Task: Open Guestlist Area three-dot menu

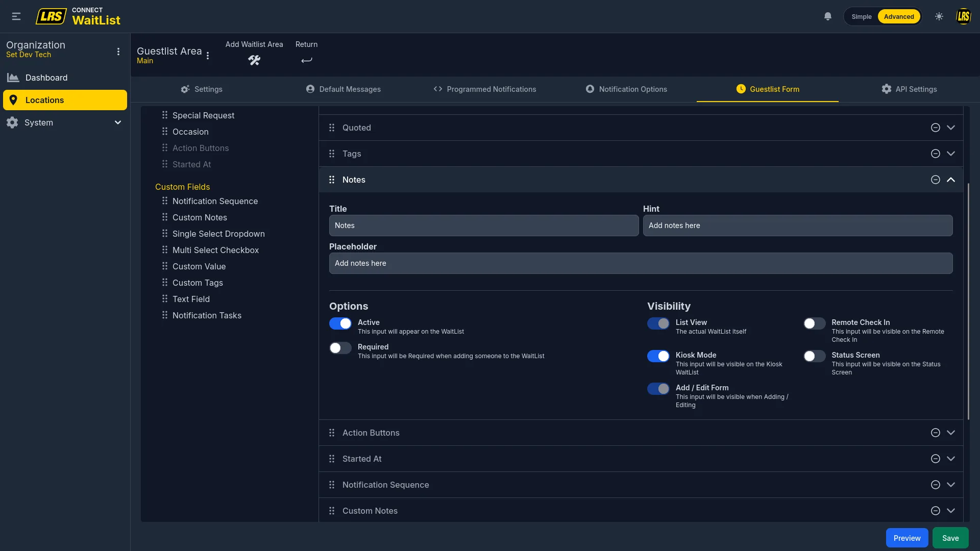Action: [x=208, y=56]
